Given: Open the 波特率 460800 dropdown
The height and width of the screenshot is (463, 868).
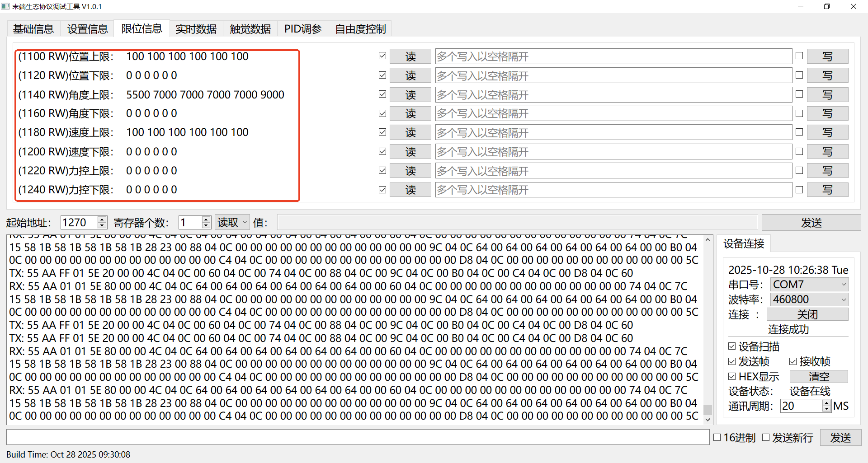Looking at the screenshot, I should pos(809,299).
